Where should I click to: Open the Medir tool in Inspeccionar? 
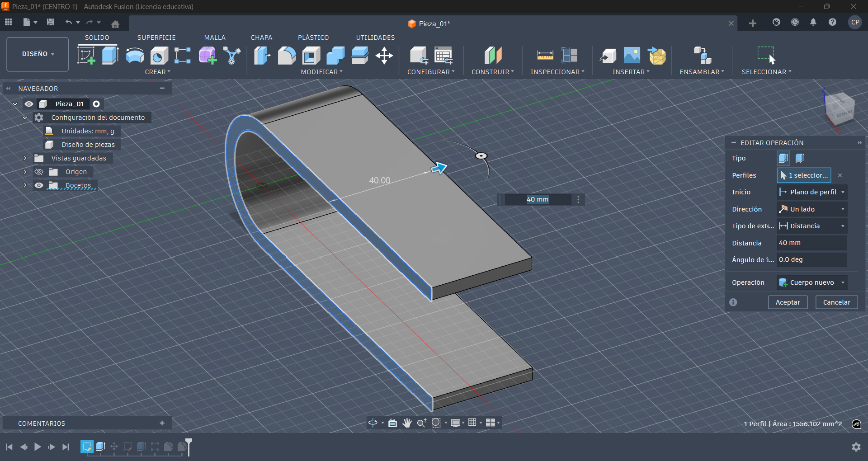coord(545,55)
